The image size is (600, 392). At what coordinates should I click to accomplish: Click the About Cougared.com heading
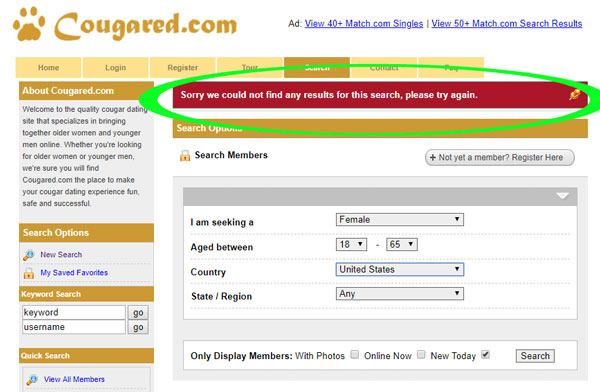68,91
